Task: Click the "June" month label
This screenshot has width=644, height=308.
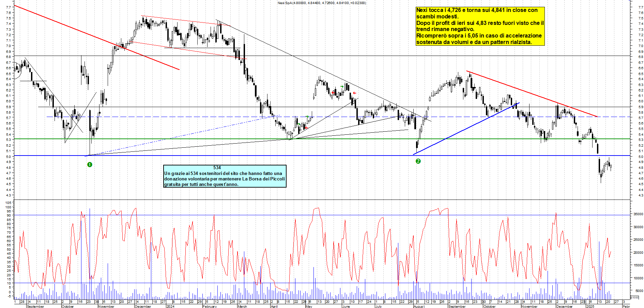Action: (x=346, y=306)
